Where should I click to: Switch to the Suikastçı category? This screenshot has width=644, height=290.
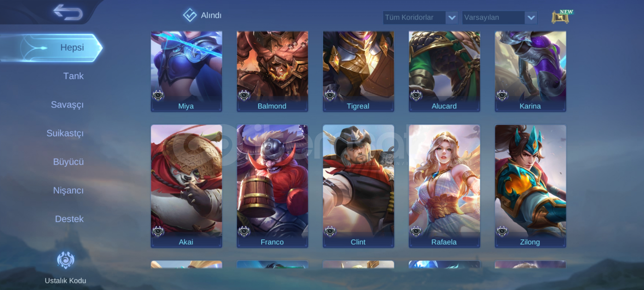[65, 133]
